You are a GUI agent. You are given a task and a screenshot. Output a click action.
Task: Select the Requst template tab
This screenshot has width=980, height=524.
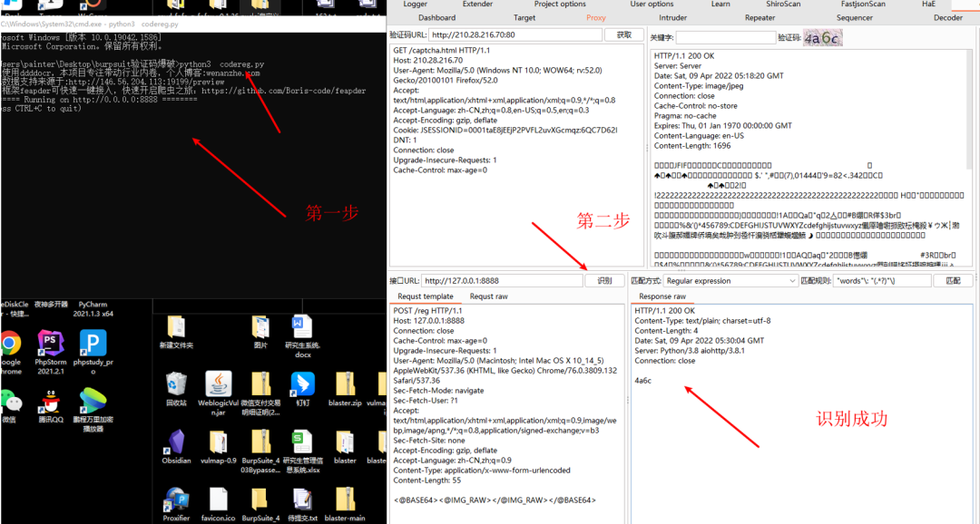[x=426, y=296]
